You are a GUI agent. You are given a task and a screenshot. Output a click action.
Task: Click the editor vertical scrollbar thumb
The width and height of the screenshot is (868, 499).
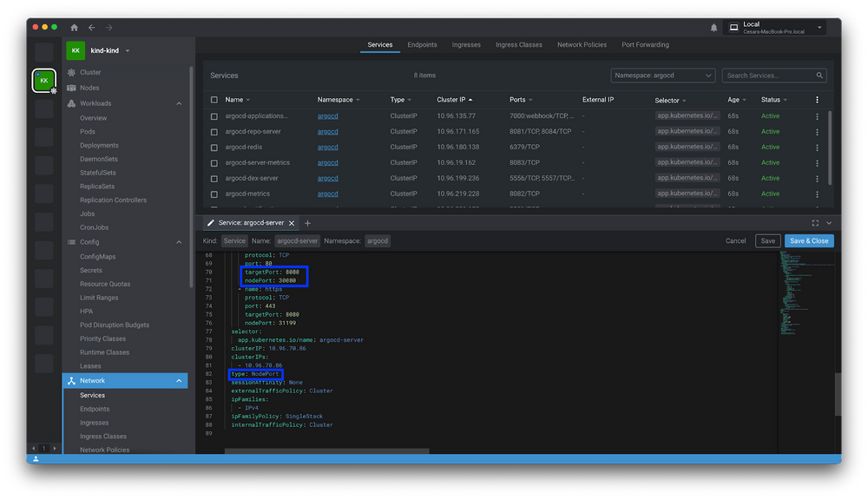(x=838, y=394)
